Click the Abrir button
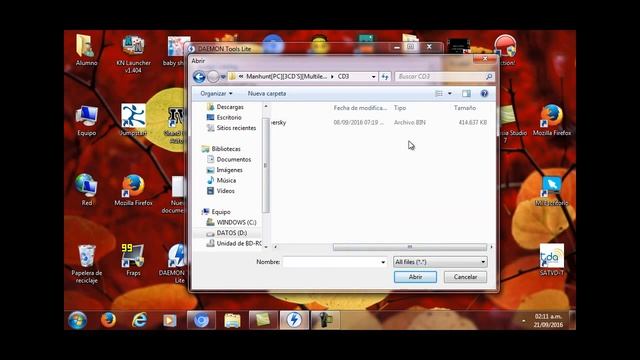The image size is (640, 360). [416, 277]
